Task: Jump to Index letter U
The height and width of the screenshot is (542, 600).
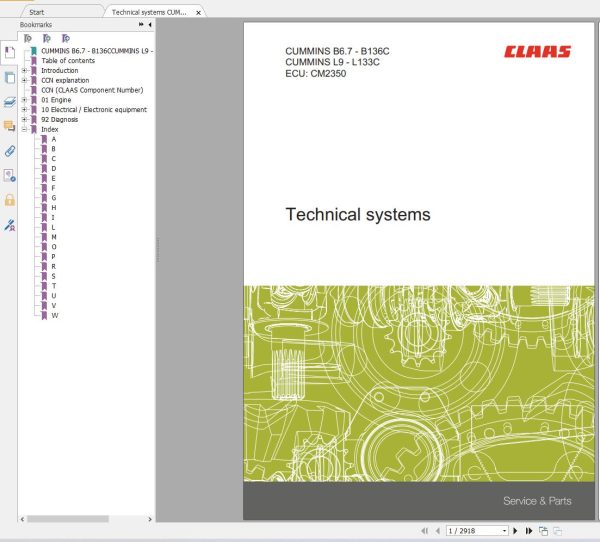Action: 54,296
